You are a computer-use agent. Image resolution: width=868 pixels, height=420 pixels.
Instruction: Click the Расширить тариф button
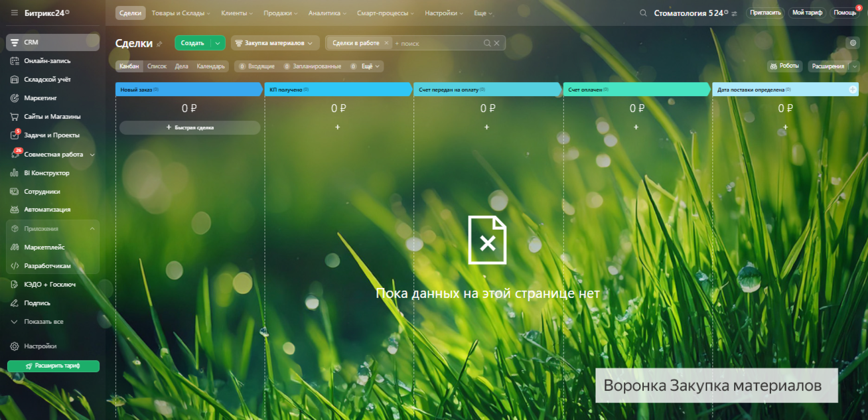pos(53,366)
